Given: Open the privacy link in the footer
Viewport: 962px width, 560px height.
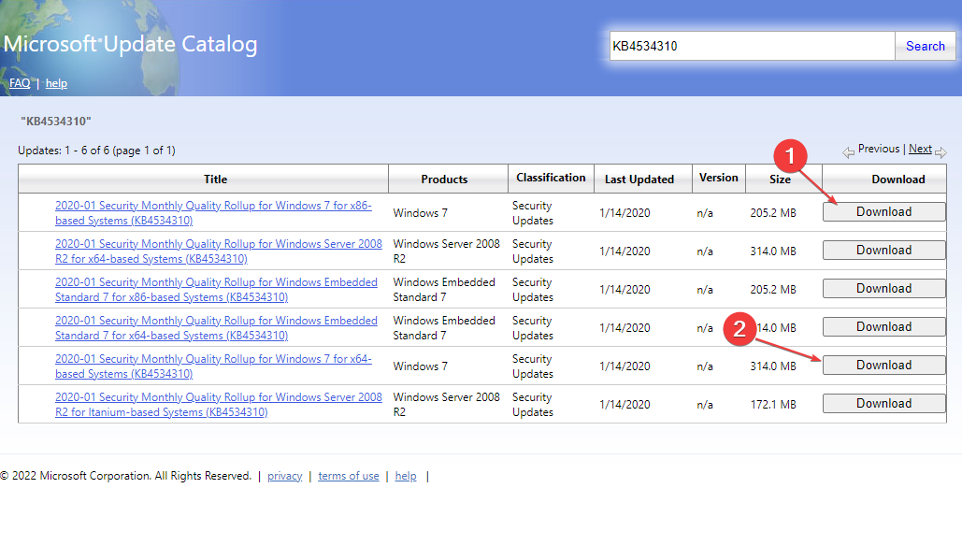Looking at the screenshot, I should coord(284,476).
